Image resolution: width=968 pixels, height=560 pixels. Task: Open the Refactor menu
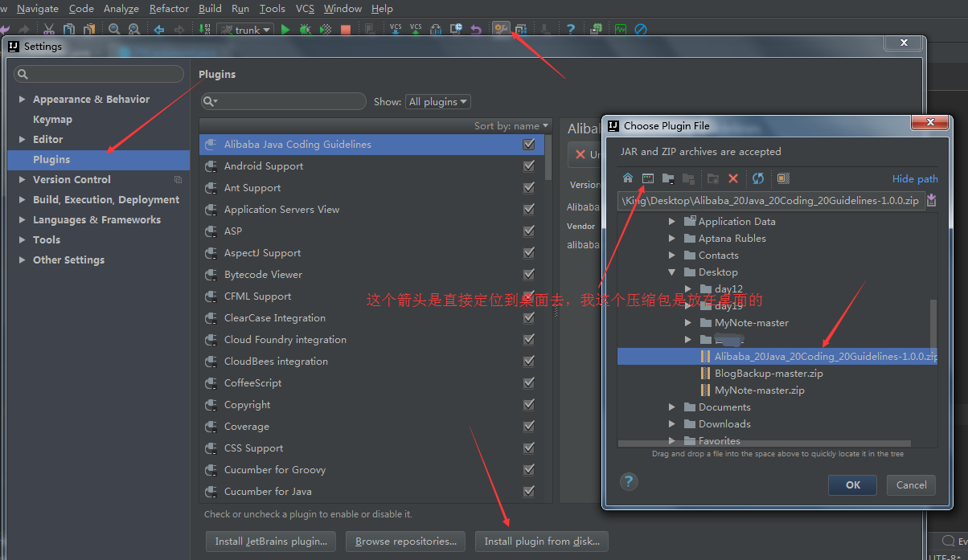click(169, 9)
